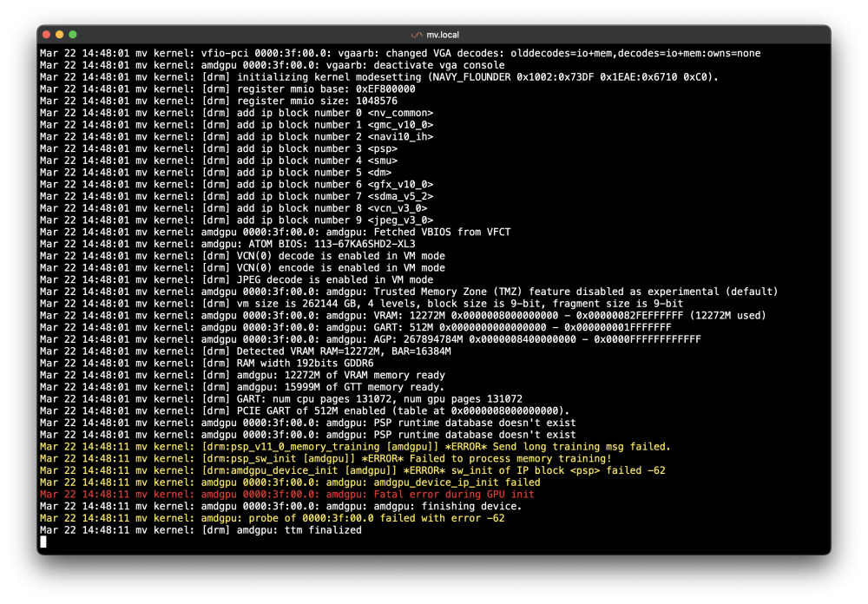Click the ip block number 0 <nv_common> line

point(236,113)
